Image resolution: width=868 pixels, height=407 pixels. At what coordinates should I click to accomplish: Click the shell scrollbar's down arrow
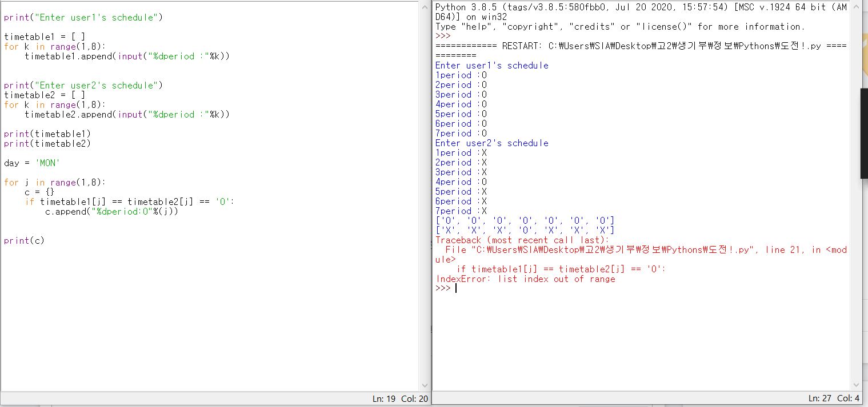(857, 386)
